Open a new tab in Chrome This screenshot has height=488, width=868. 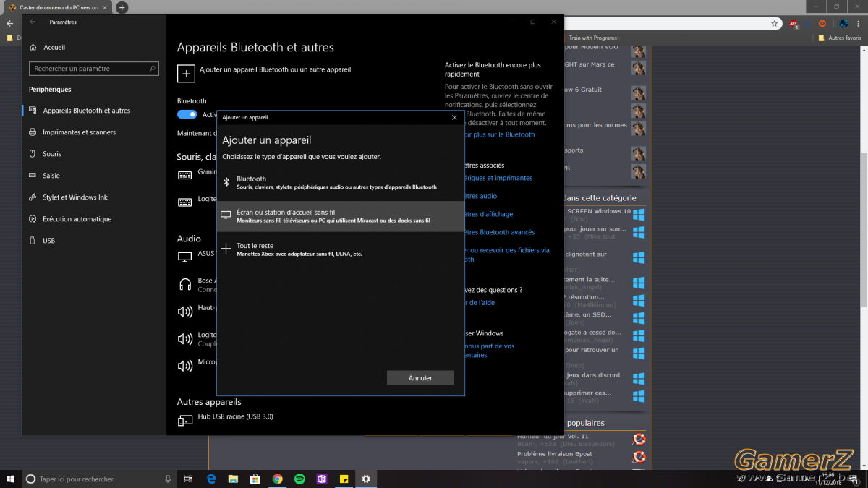[x=122, y=7]
